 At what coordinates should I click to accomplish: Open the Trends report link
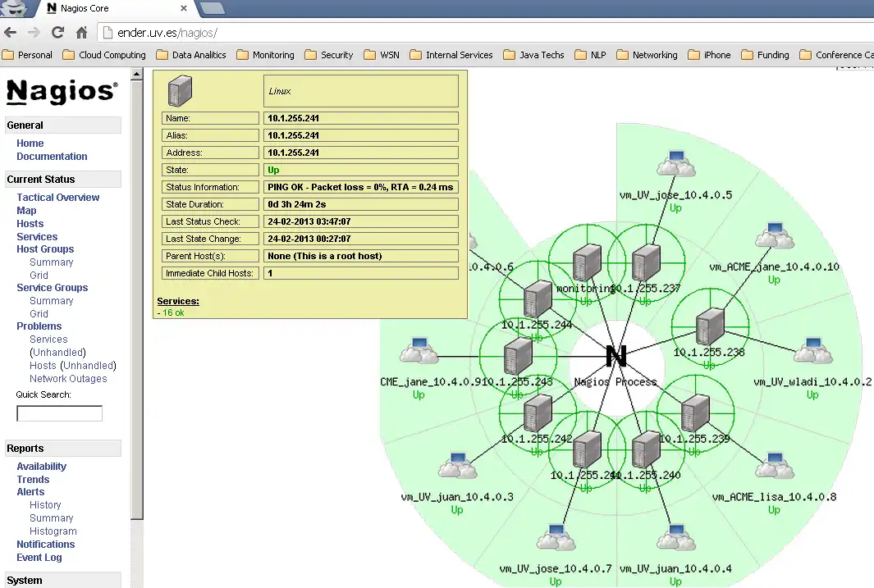pyautogui.click(x=33, y=480)
